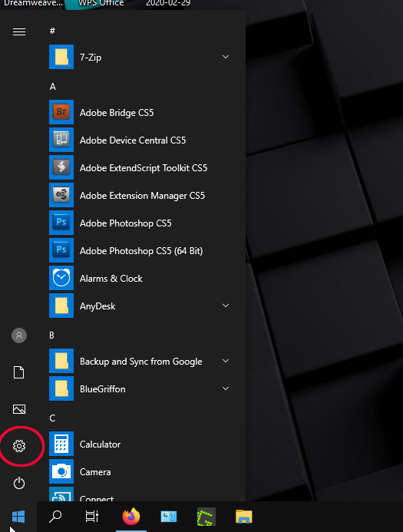
Task: Open File Explorer from the taskbar
Action: (x=244, y=517)
